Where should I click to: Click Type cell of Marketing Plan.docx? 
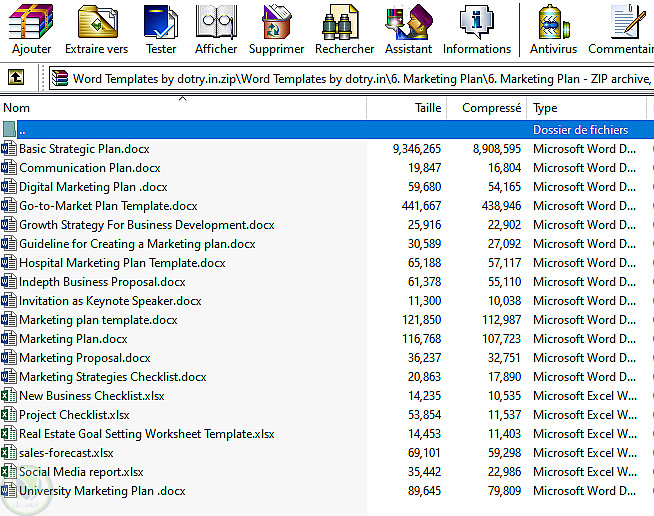pos(584,339)
